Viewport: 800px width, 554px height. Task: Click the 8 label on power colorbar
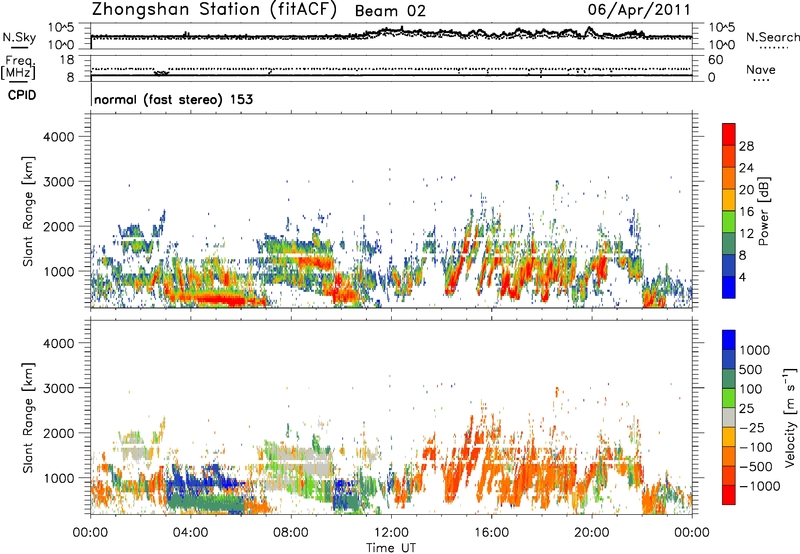coord(743,256)
